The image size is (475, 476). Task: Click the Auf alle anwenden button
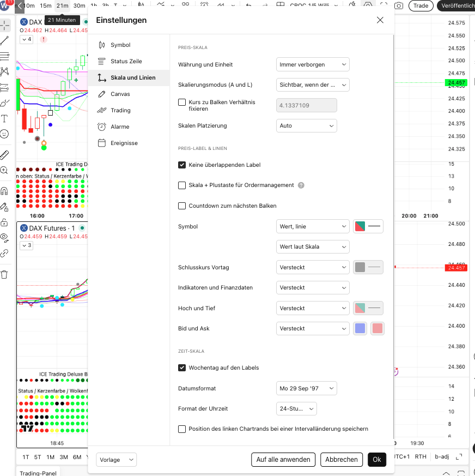pyautogui.click(x=283, y=460)
